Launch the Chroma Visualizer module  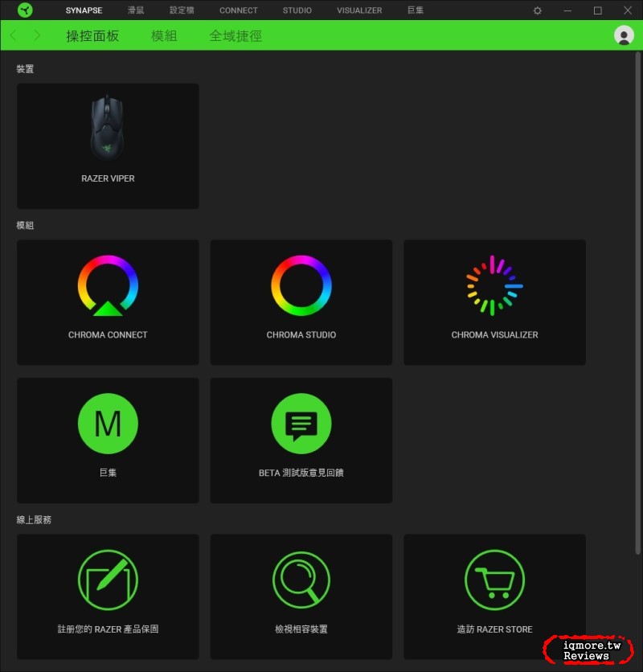coord(494,301)
